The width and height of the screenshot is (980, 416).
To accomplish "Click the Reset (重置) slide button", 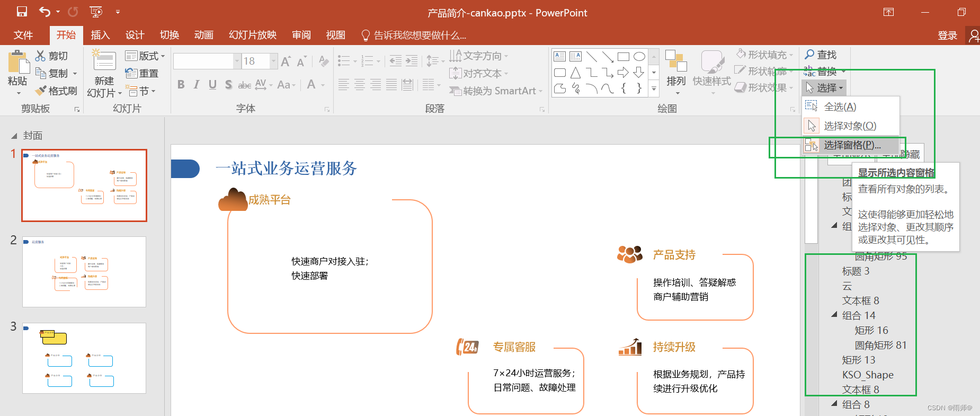I will tap(142, 73).
